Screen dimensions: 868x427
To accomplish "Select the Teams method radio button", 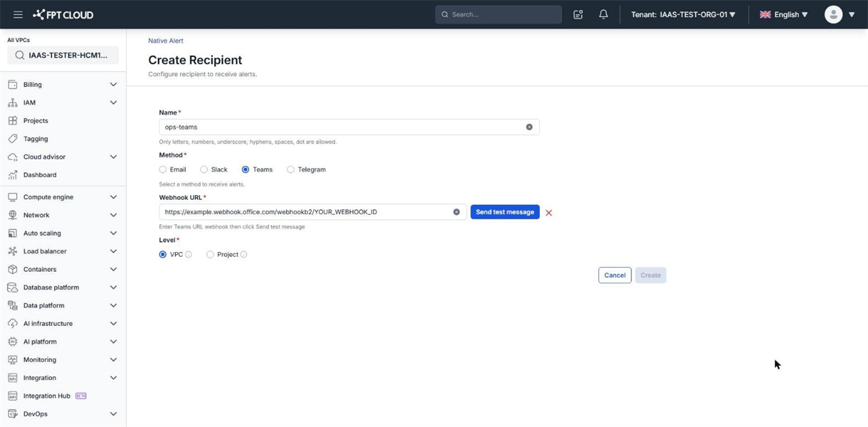I will [x=245, y=169].
